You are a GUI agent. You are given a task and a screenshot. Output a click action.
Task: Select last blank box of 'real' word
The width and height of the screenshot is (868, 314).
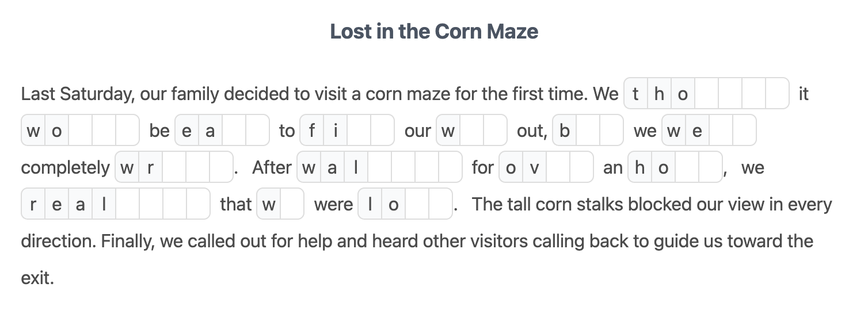pyautogui.click(x=198, y=204)
